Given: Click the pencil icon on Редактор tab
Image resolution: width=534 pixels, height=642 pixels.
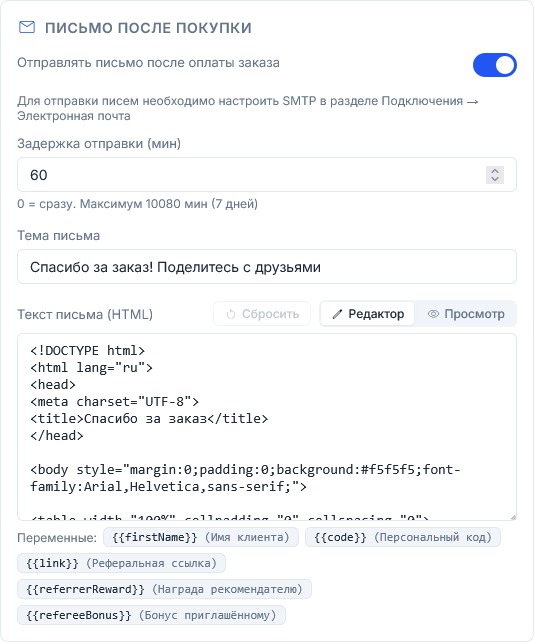Looking at the screenshot, I should click(337, 314).
